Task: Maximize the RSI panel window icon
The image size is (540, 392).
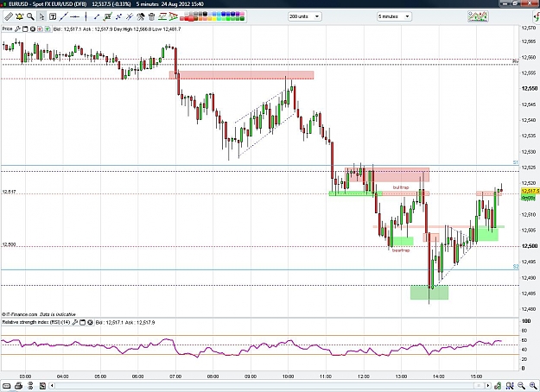Action: (82, 322)
